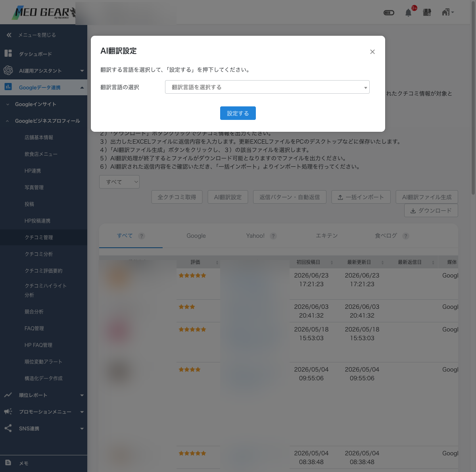Click the battery-like toggle icon in header
This screenshot has height=472, width=476.
coord(389,13)
